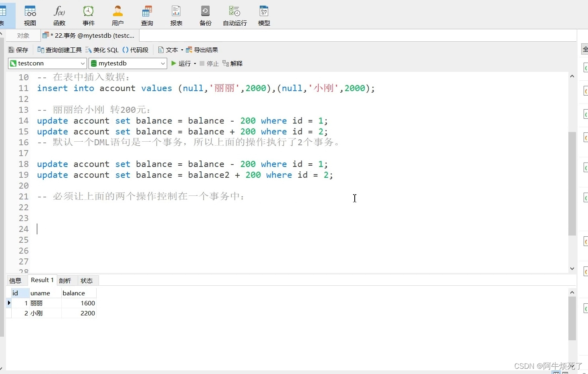Click the editor scrollbar up arrow
The image size is (588, 374).
click(x=572, y=76)
